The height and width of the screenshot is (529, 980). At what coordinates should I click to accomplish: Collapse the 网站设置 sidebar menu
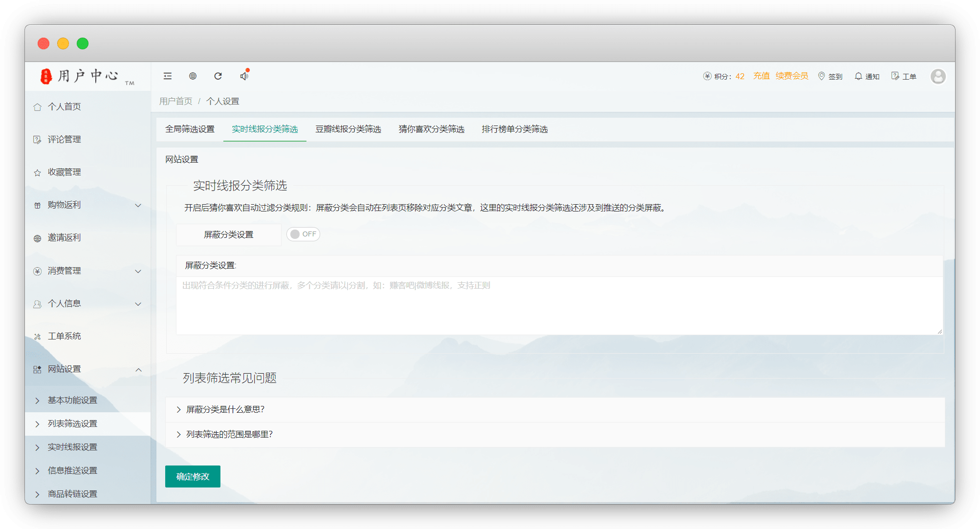coord(88,369)
